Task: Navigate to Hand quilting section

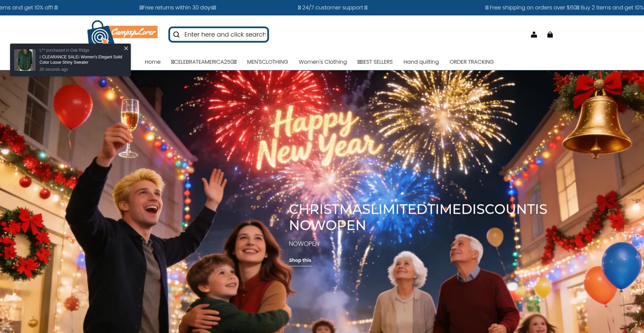Action: [421, 62]
